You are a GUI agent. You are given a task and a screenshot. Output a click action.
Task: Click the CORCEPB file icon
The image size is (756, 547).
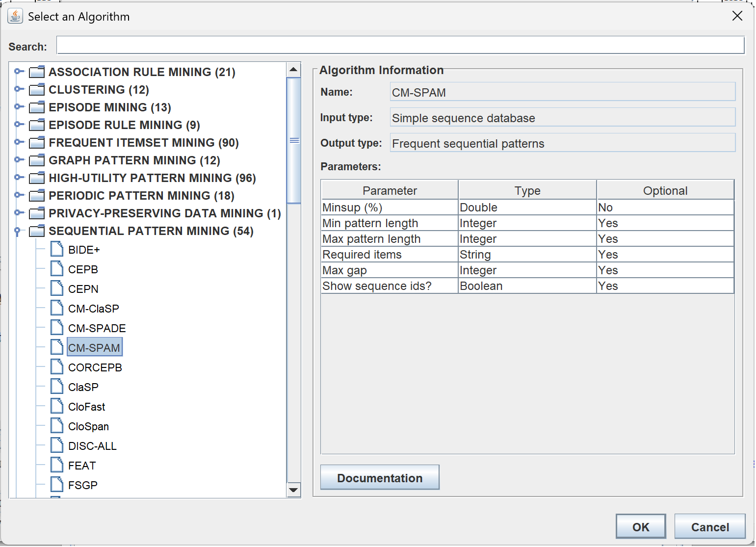[x=57, y=367]
